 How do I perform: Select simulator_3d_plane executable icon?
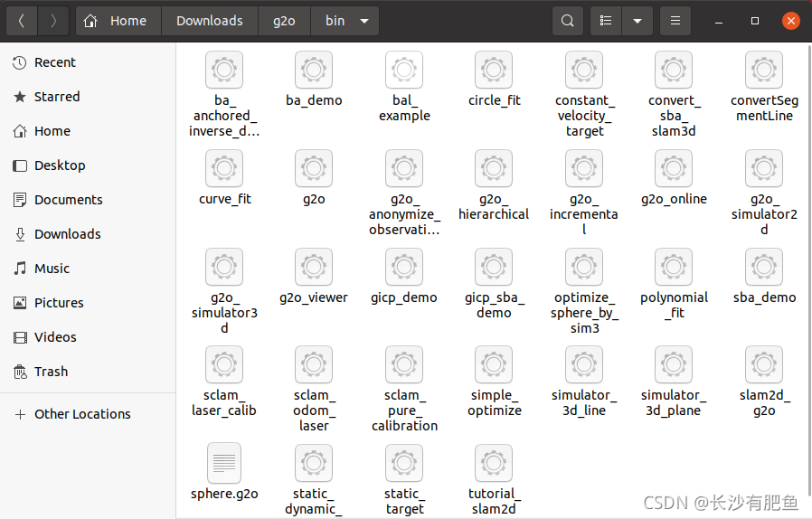[674, 364]
